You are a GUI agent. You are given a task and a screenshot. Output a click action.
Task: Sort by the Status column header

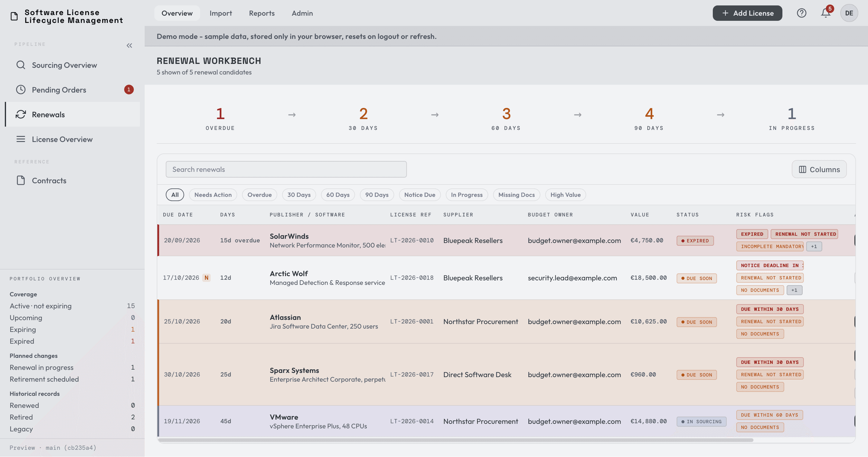pyautogui.click(x=688, y=215)
